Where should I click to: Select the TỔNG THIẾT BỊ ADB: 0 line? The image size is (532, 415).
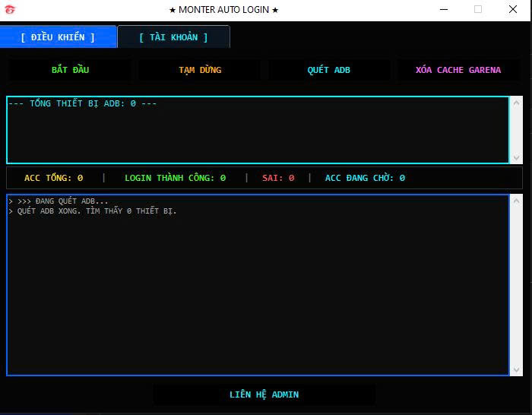pos(82,103)
